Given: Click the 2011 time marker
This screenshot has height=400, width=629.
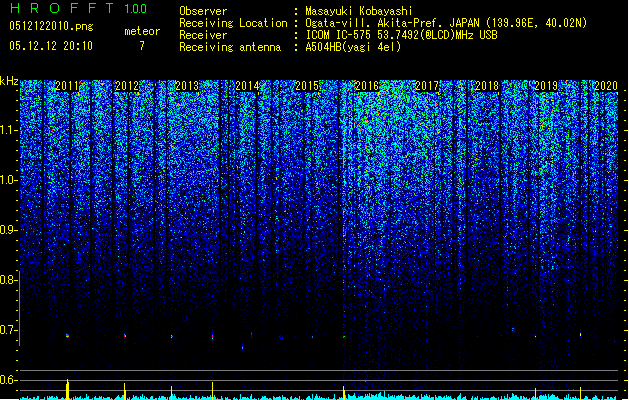Looking at the screenshot, I should [x=67, y=86].
